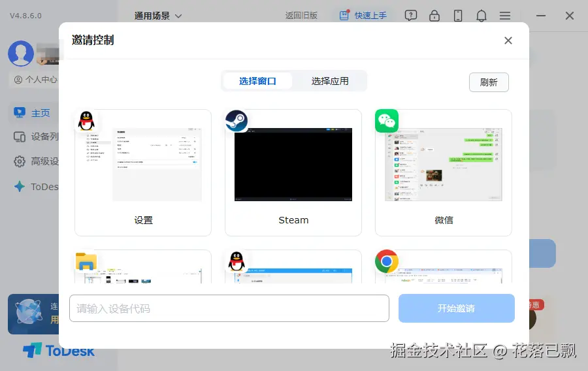The height and width of the screenshot is (371, 588).
Task: Close the 邀请控制 dialog
Action: point(508,40)
